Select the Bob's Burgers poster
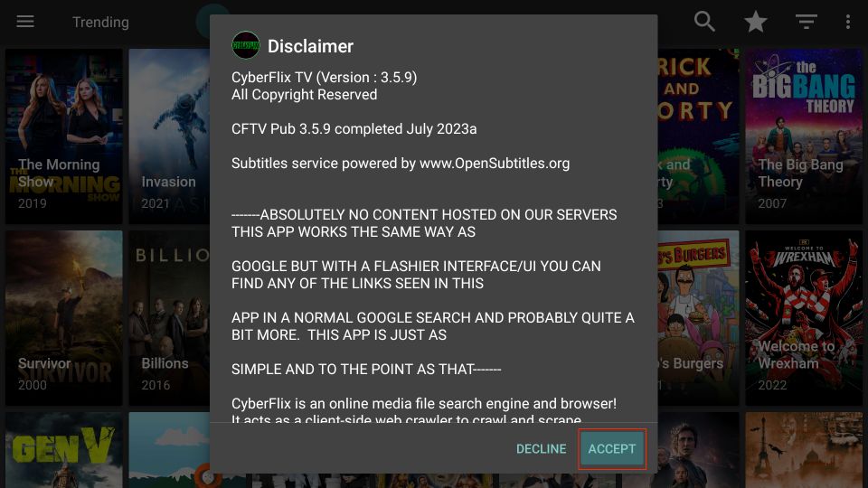The image size is (868, 488). coord(698,318)
